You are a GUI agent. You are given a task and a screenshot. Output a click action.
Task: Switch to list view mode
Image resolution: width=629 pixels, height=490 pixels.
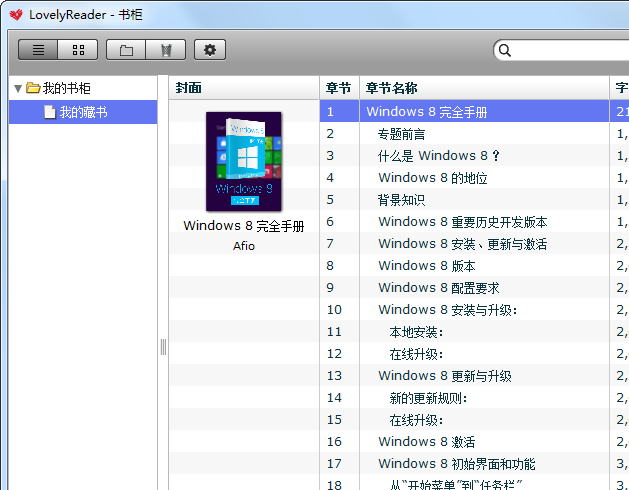click(38, 50)
